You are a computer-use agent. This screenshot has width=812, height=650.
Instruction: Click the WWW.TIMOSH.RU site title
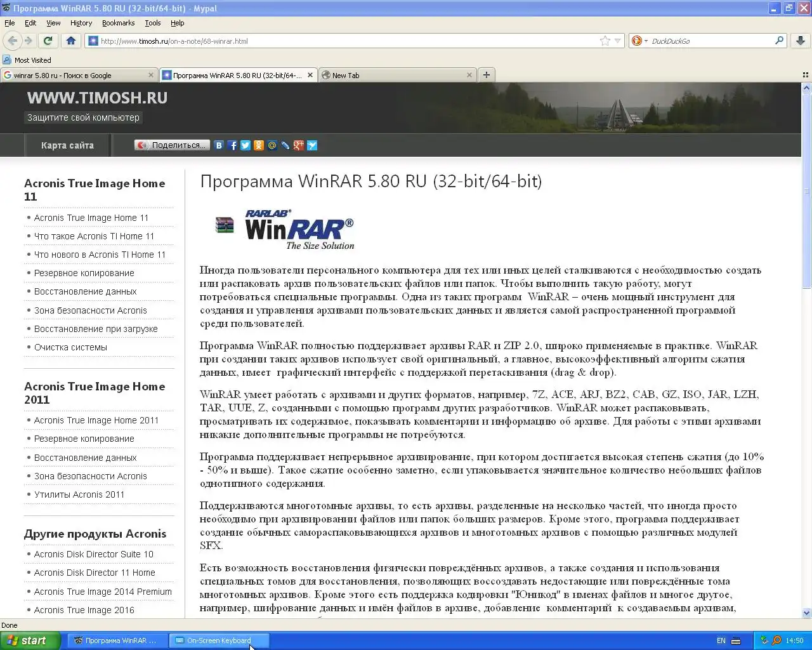[x=97, y=98]
